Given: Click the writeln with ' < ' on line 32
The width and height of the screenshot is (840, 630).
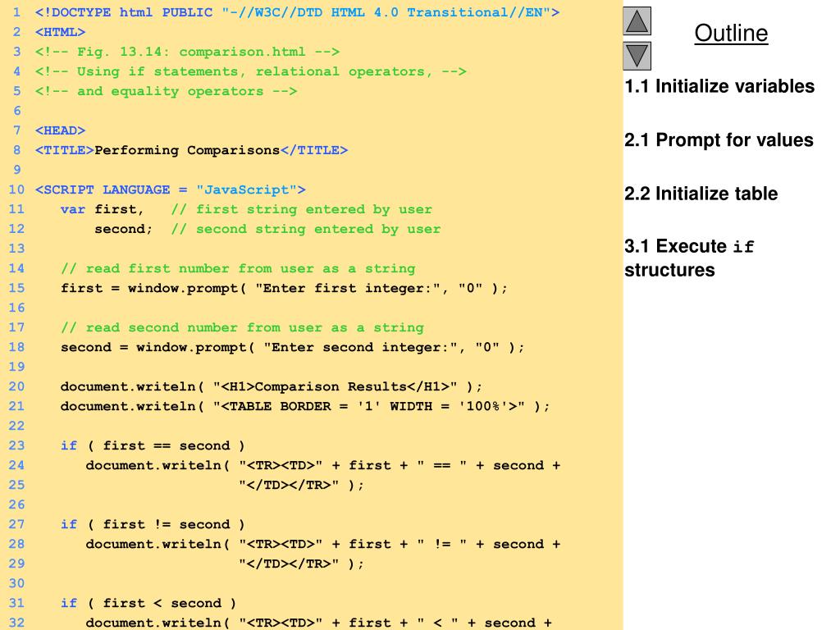Looking at the screenshot, I should [319, 623].
